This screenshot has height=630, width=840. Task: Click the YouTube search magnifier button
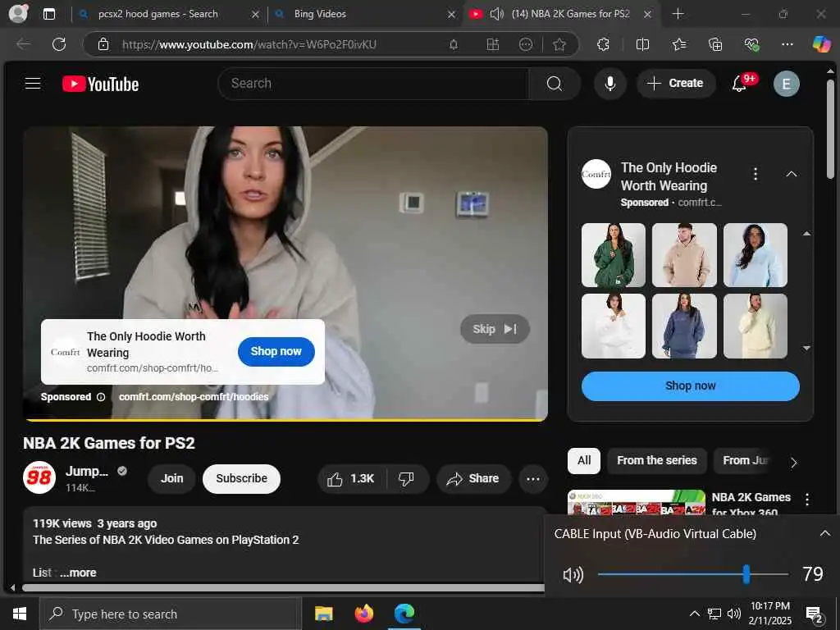[x=555, y=84]
